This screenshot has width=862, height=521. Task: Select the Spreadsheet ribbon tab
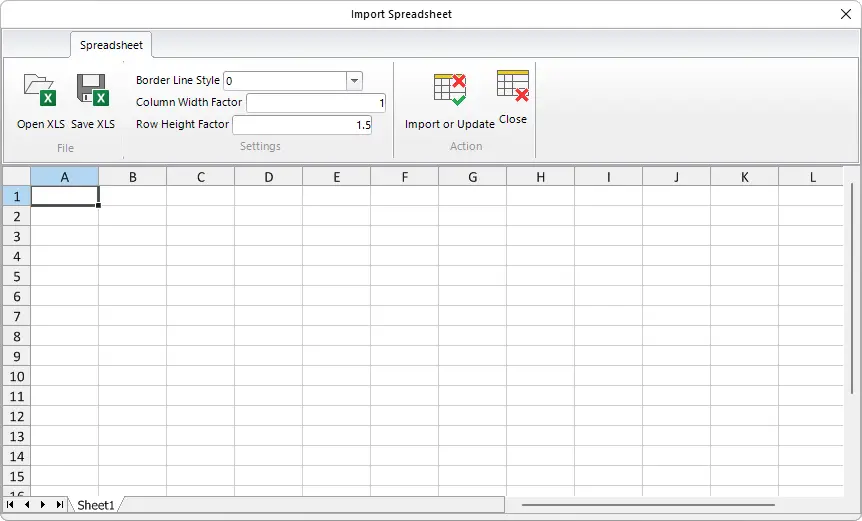tap(111, 45)
